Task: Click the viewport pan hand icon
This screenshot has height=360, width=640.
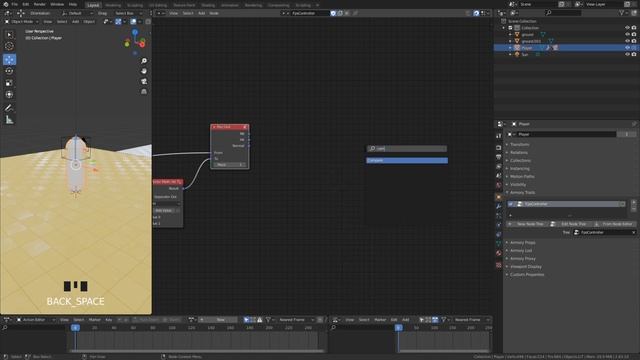Action: (144, 71)
